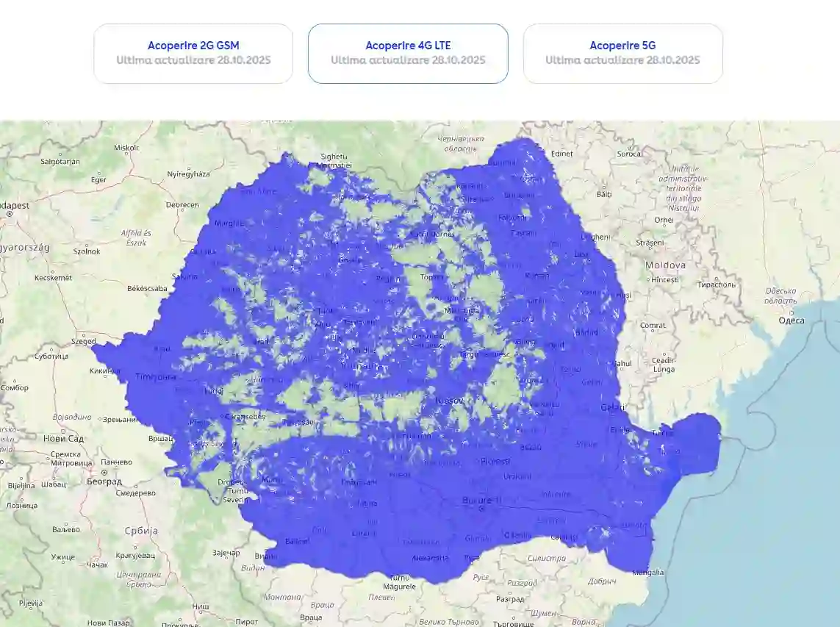Click the Србија country label
Viewport: 840px width, 627px height.
click(141, 531)
